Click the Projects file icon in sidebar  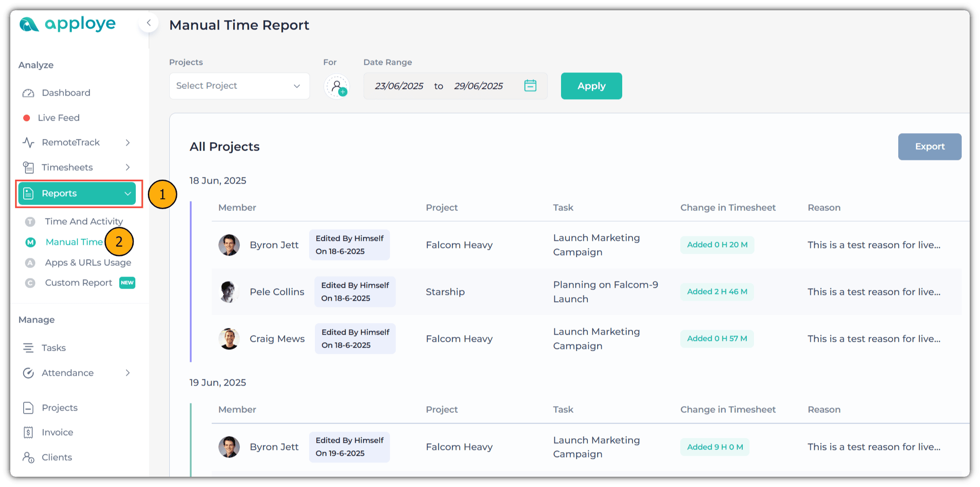[x=29, y=408]
